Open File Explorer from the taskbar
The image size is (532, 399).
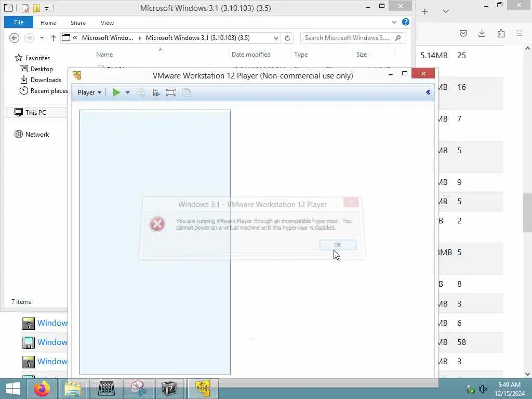(x=73, y=389)
